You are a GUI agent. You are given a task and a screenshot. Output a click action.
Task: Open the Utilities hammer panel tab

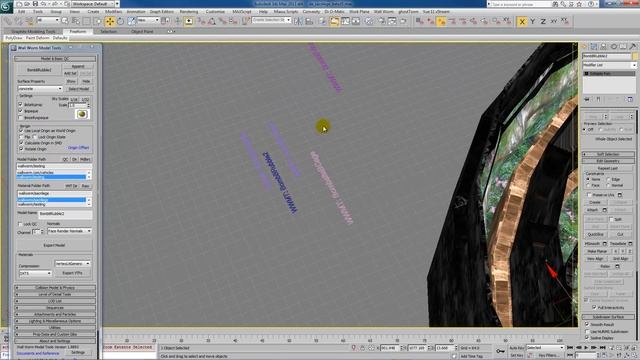(x=633, y=46)
